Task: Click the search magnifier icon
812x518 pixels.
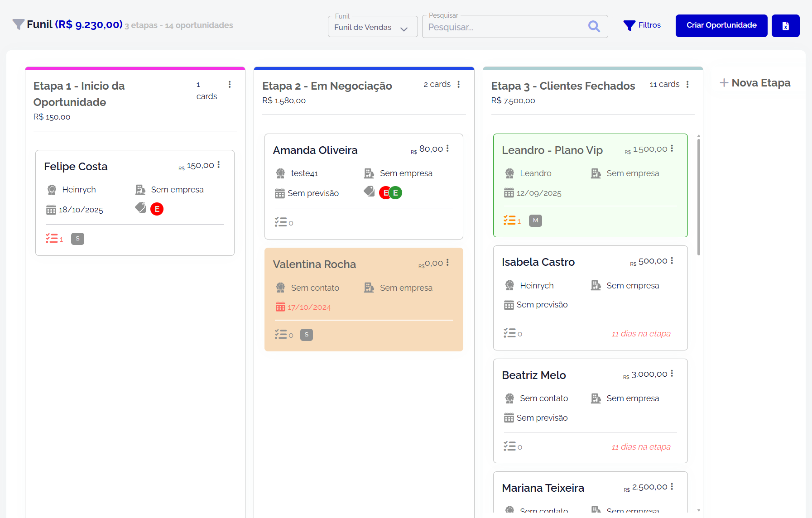Action: 594,27
